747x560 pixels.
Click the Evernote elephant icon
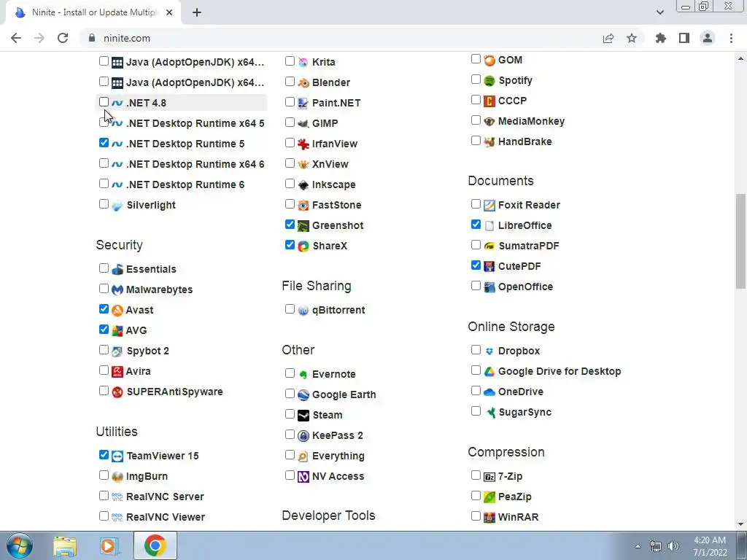303,374
